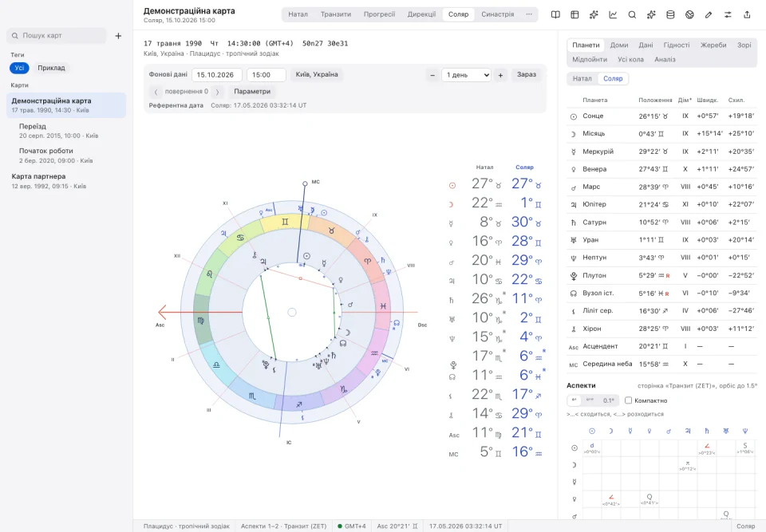Open the Київ, Україна location selector
Screen dimensions: 766x532
[317, 75]
